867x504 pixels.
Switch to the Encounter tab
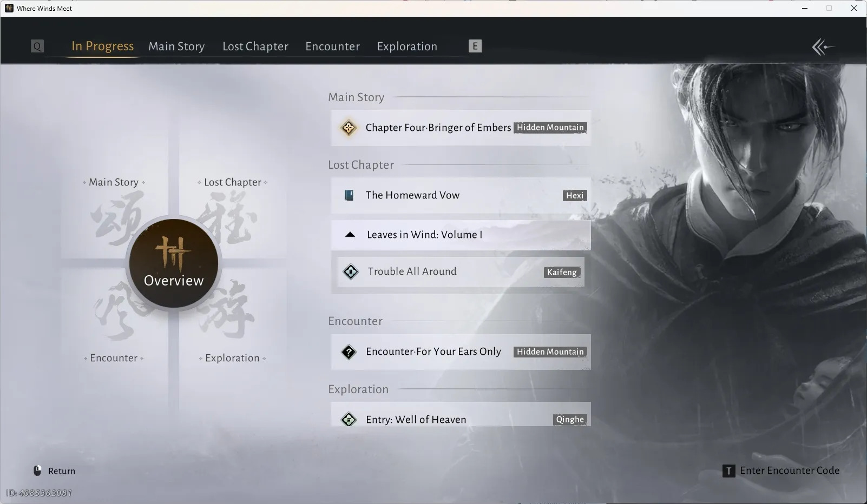333,47
